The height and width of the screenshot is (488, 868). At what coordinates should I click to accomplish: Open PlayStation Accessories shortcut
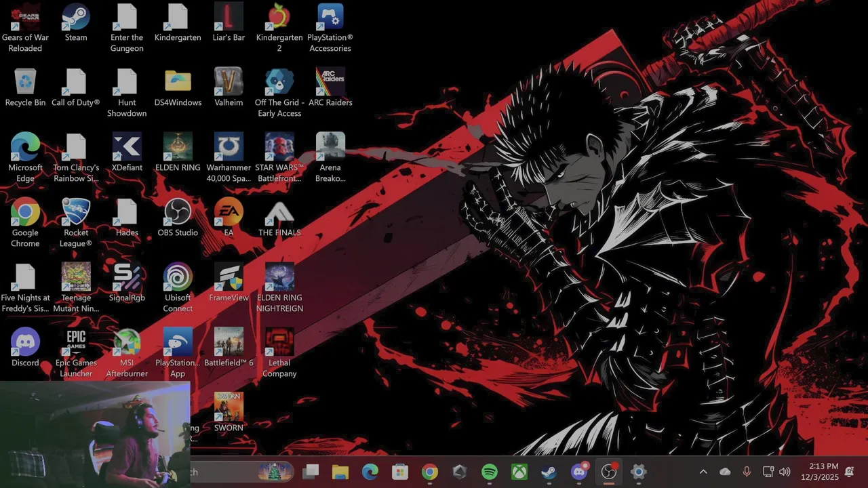pyautogui.click(x=330, y=28)
